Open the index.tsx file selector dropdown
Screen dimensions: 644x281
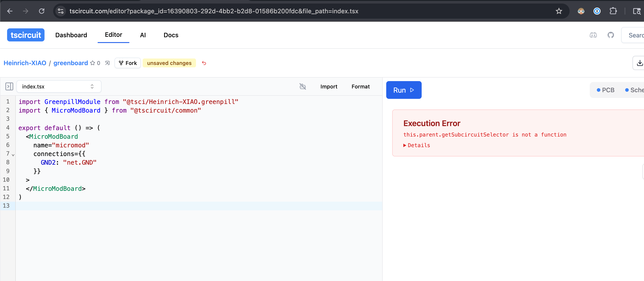pyautogui.click(x=59, y=87)
